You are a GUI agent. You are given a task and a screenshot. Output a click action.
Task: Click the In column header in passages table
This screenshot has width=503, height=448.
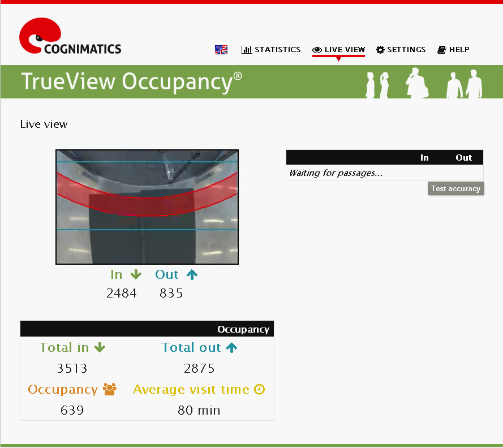424,157
